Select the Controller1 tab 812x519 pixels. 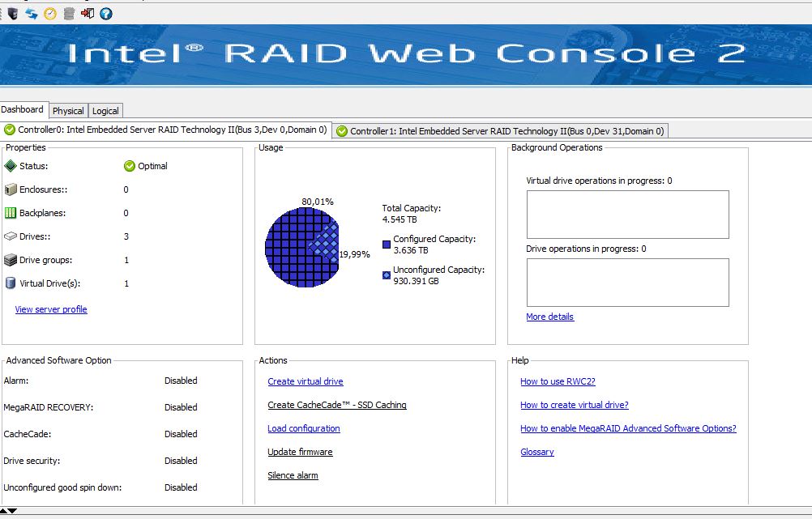(x=500, y=131)
